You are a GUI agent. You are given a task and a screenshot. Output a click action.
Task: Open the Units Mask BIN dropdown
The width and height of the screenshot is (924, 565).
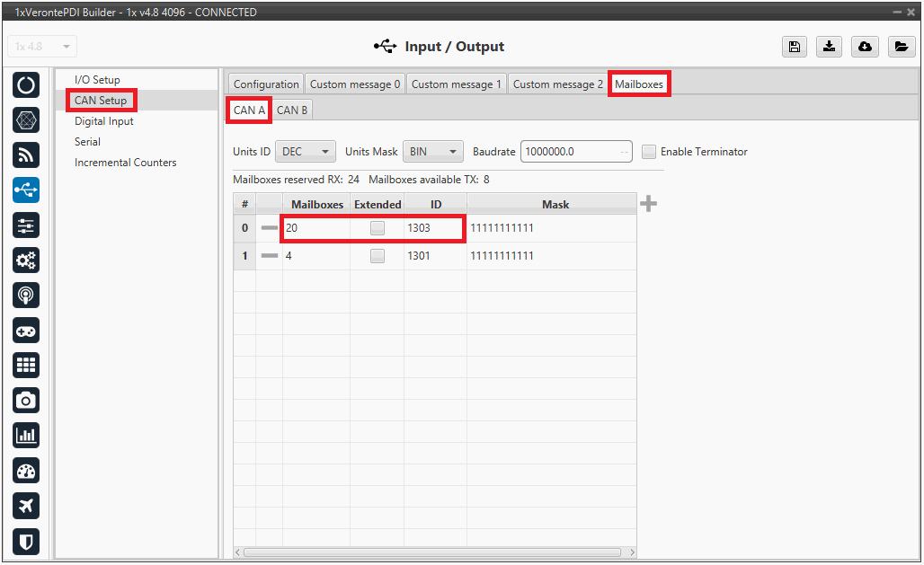click(433, 152)
